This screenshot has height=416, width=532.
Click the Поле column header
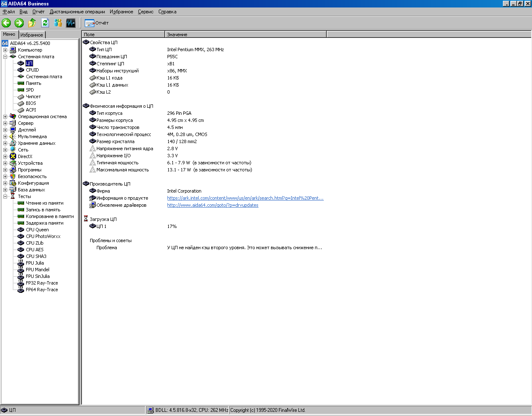click(123, 35)
